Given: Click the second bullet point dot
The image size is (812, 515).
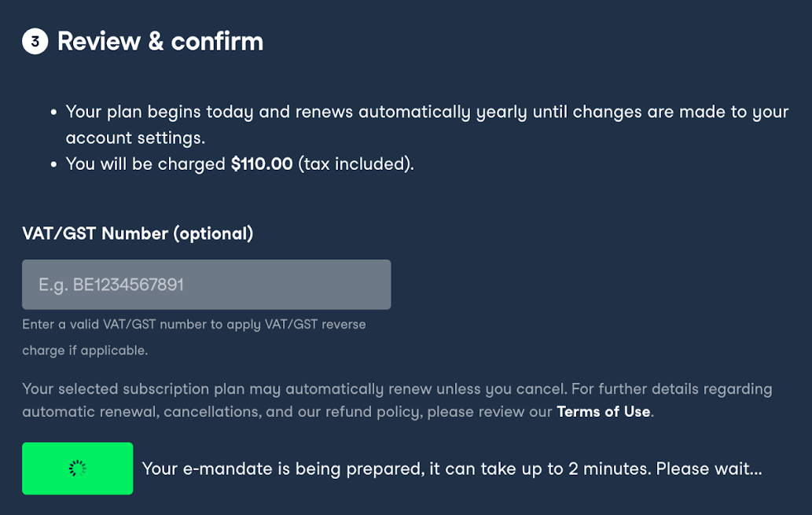Looking at the screenshot, I should tap(53, 165).
